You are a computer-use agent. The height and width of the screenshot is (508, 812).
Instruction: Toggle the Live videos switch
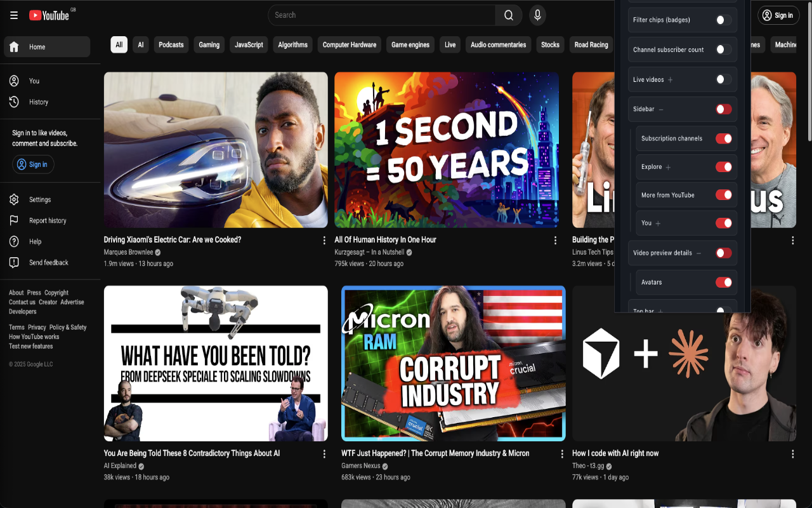(723, 79)
